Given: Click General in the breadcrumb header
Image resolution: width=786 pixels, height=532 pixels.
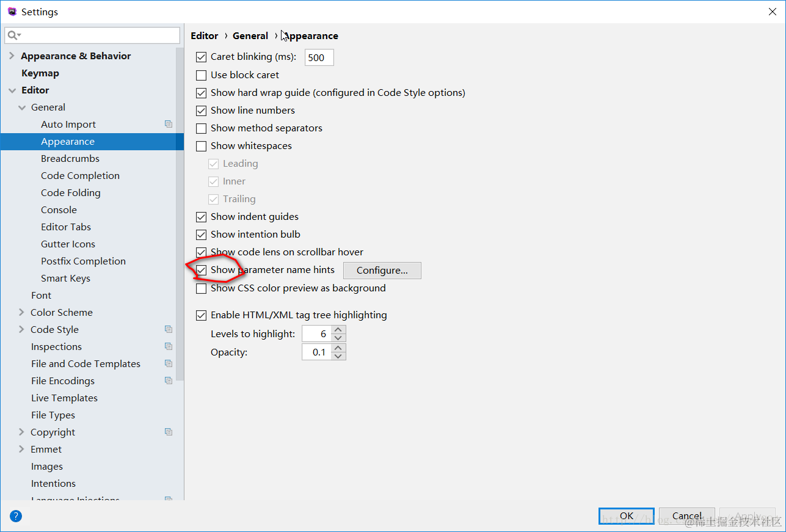Looking at the screenshot, I should (250, 35).
